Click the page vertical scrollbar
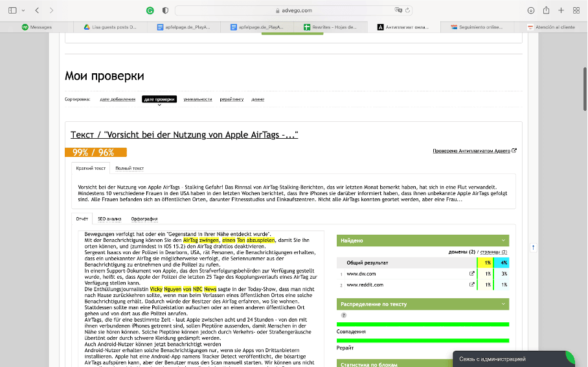The image size is (588, 367). point(585,89)
